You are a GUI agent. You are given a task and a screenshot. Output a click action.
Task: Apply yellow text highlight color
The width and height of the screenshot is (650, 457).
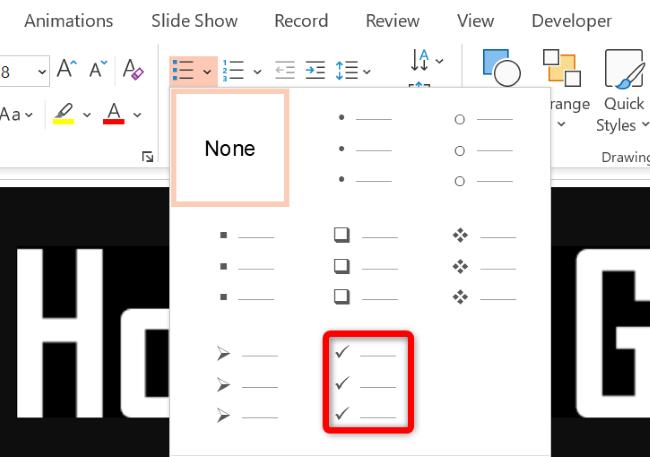click(x=63, y=113)
